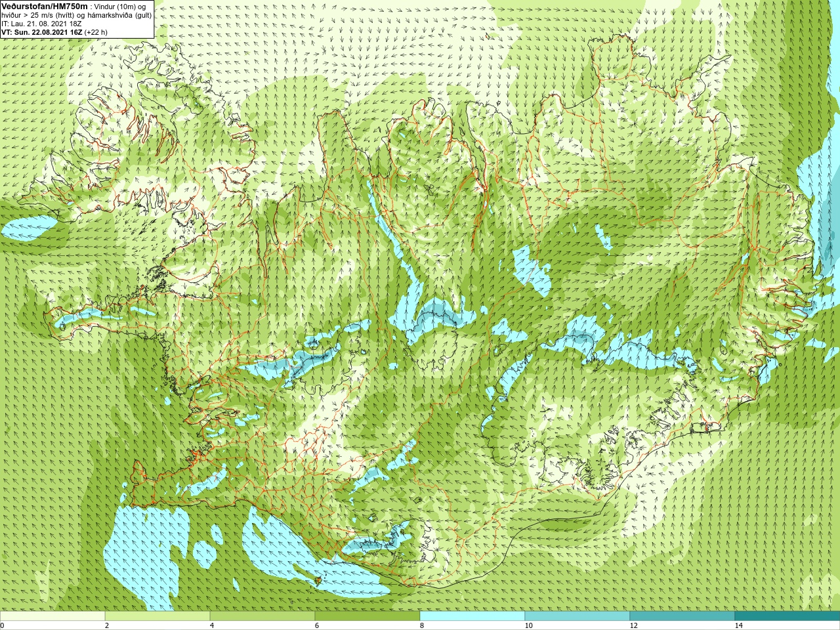Click the light cyan 8–10 legend swatch
840x630 pixels.
tap(472, 616)
